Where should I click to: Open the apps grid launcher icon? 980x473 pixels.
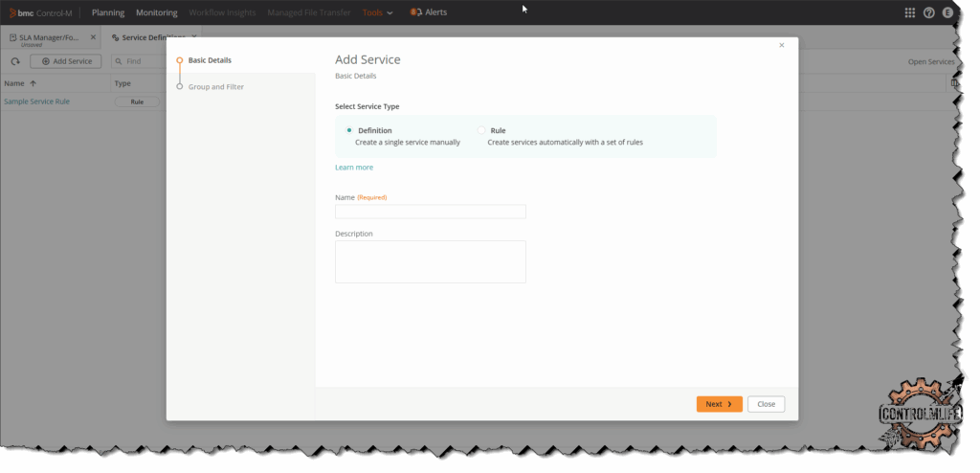909,12
